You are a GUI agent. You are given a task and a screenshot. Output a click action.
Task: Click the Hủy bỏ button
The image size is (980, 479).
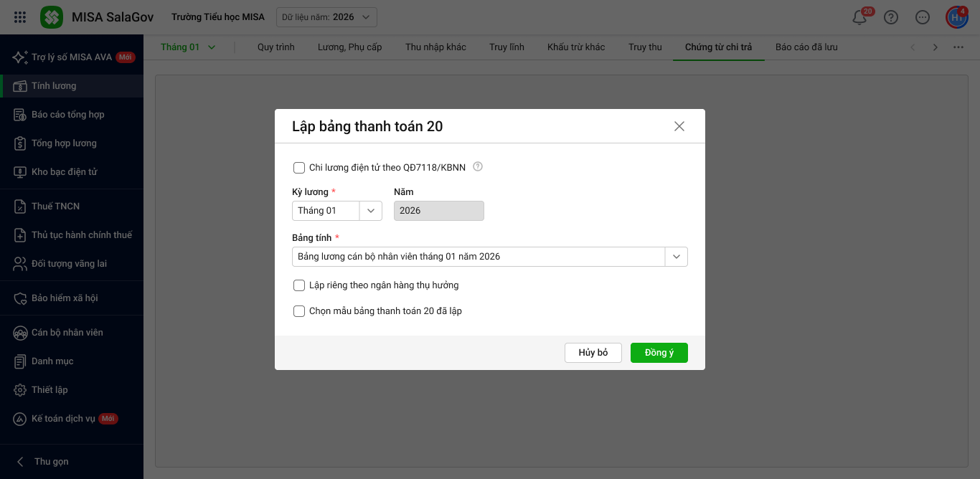[593, 353]
